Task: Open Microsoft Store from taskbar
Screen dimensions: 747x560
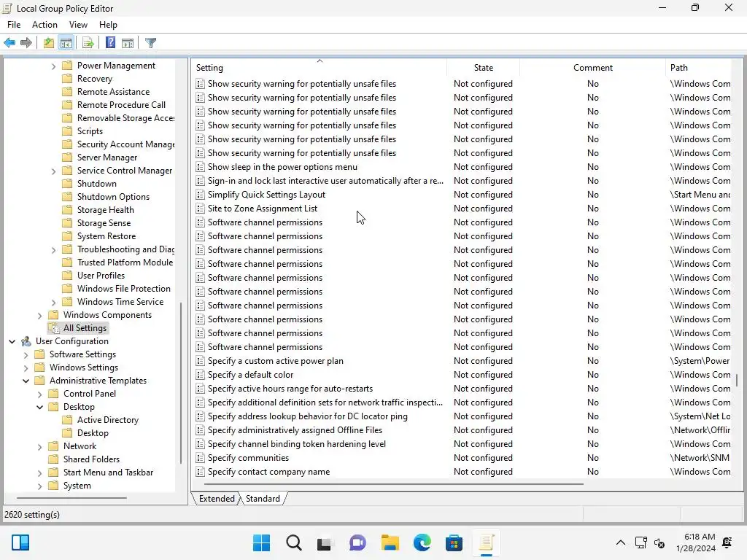Action: pos(454,542)
